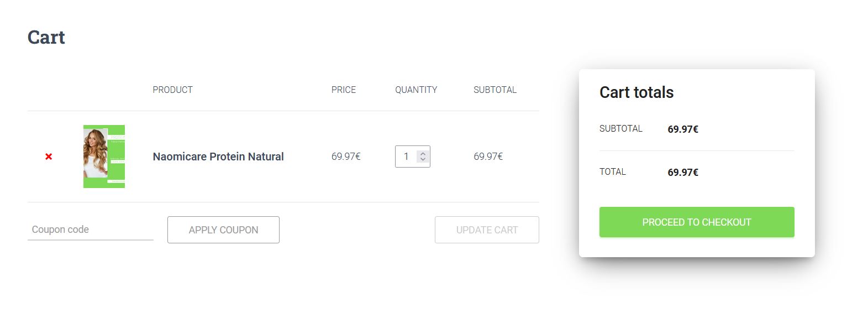This screenshot has width=868, height=323.
Task: Select the item price 69.97€ in Price column
Action: pos(346,157)
